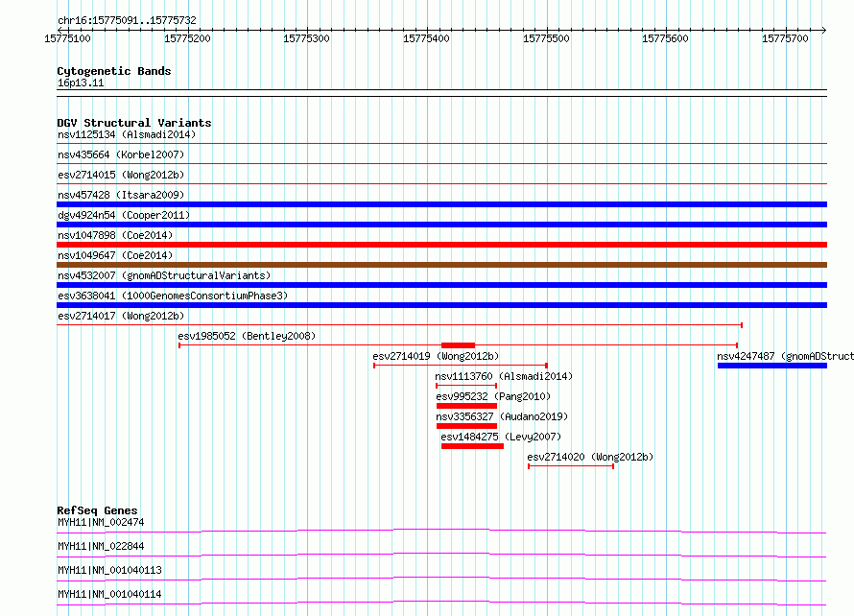Image resolution: width=854 pixels, height=616 pixels.
Task: Click ruler position 15775200
Action: [187, 38]
